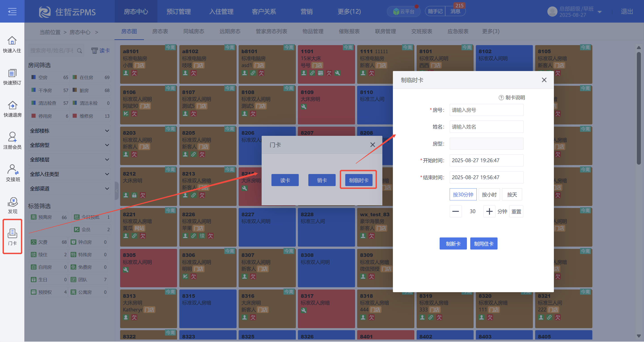
Task: Open 快速入住 house icon
Action: point(12,40)
